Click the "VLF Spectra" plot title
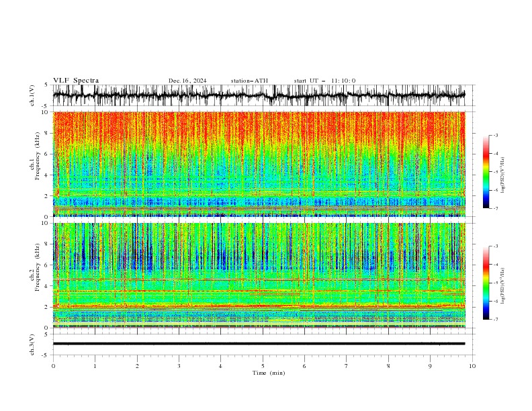Image resolution: width=532 pixels, height=411 pixels. point(76,81)
